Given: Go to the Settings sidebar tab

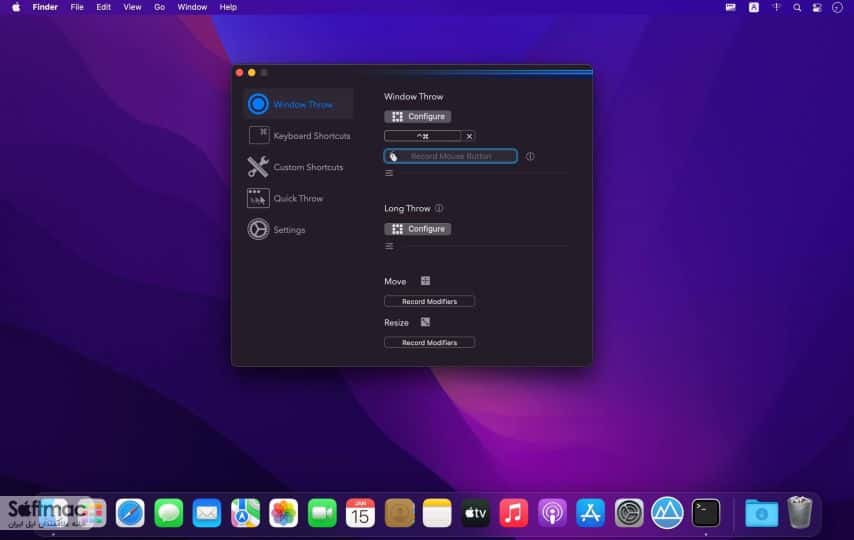Looking at the screenshot, I should click(298, 229).
